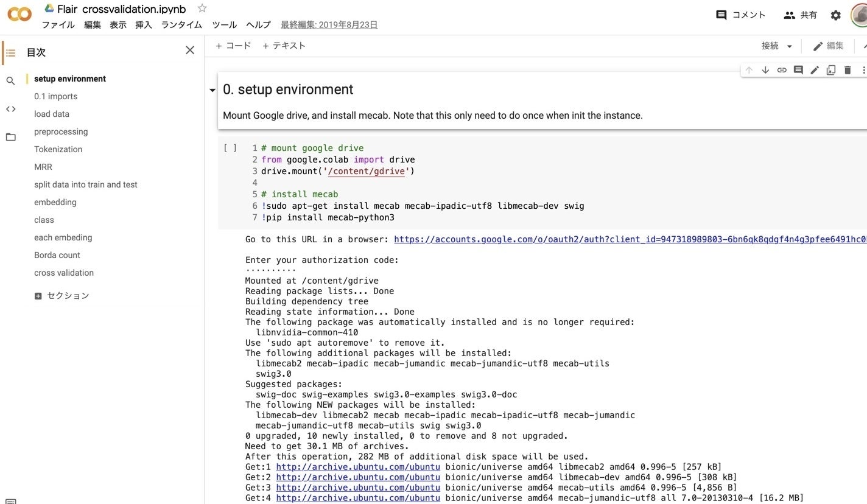Add a comment to the cell

(798, 69)
